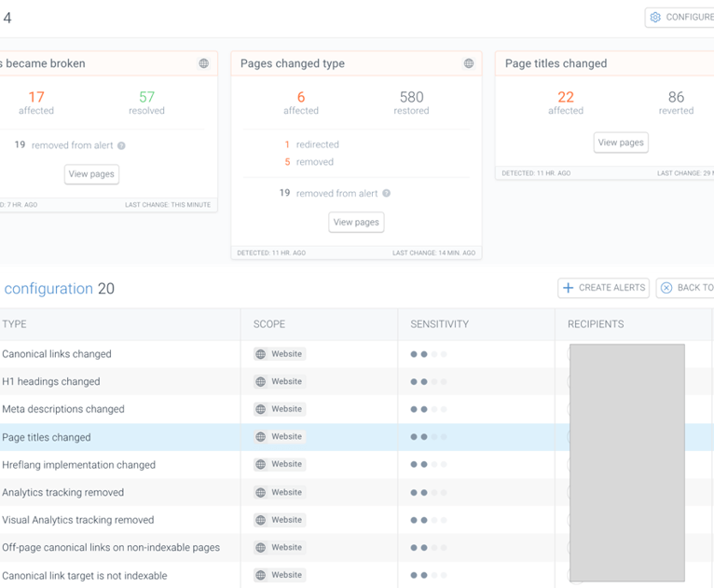Click the 22 affected count in Page titles changed
Viewport: 714px width, 588px height.
[x=566, y=97]
